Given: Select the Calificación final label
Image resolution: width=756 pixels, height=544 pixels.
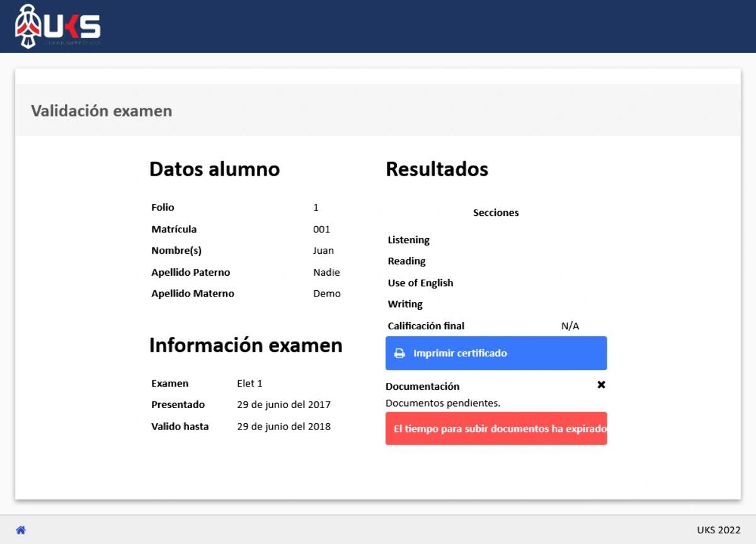Looking at the screenshot, I should click(426, 326).
